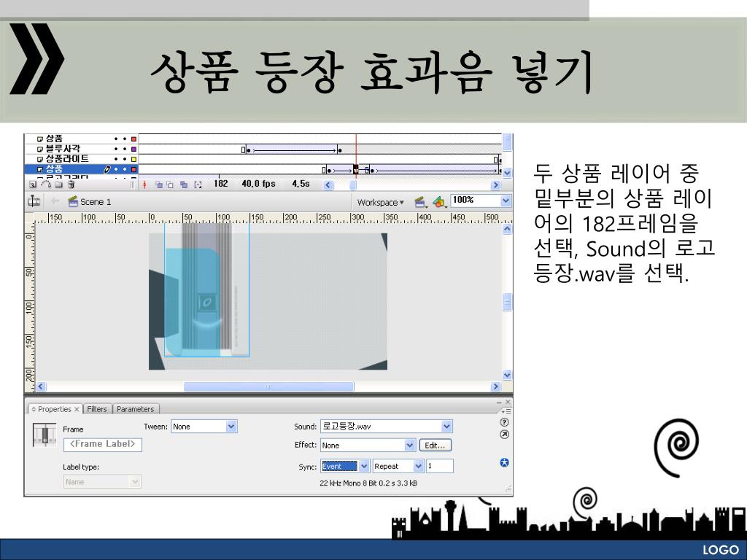747x560 pixels.
Task: Open the 100% zoom dropdown
Action: click(x=481, y=201)
